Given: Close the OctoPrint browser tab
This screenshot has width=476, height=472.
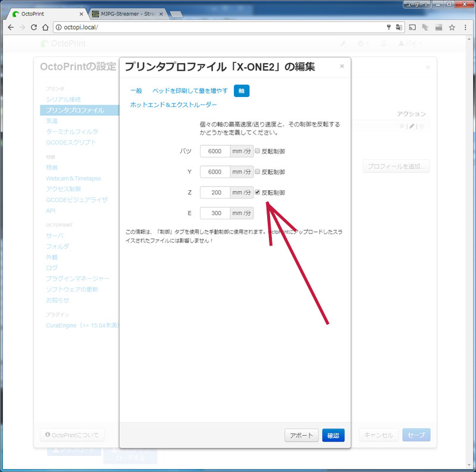Looking at the screenshot, I should click(x=81, y=14).
